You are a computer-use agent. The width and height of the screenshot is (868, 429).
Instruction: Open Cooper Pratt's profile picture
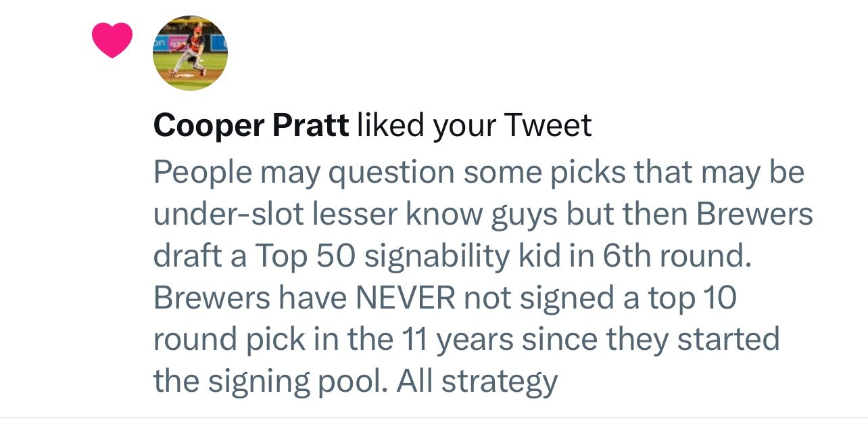click(x=191, y=53)
